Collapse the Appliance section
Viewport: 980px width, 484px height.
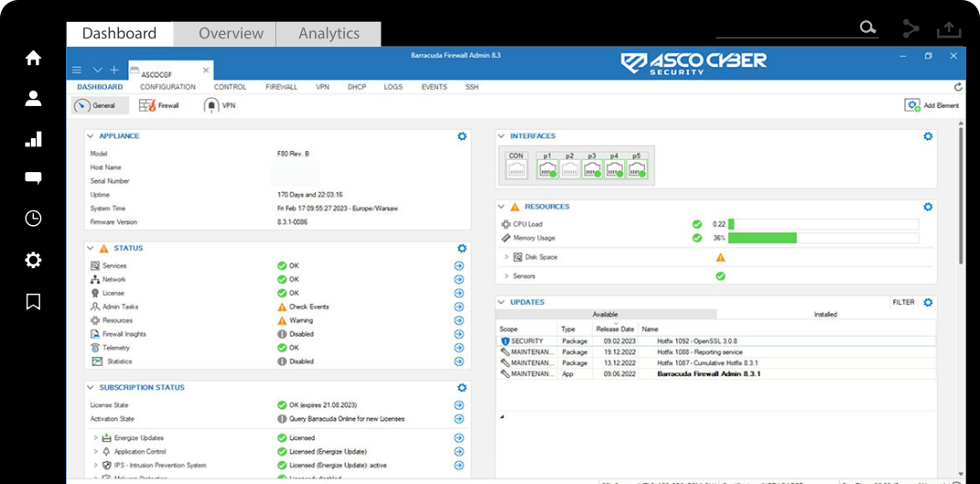[x=91, y=135]
